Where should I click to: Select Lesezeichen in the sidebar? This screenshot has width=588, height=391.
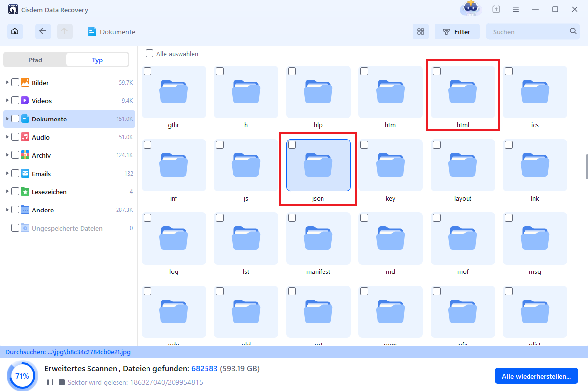pos(69,192)
